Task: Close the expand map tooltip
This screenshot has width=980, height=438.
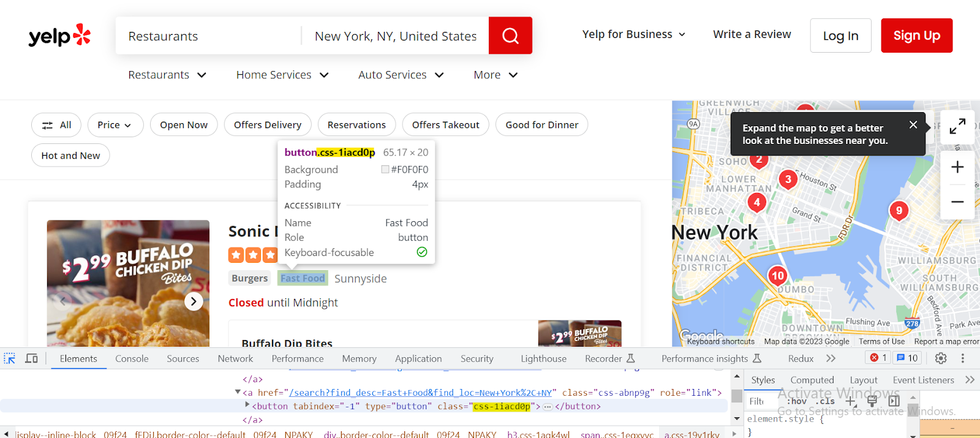Action: tap(913, 125)
